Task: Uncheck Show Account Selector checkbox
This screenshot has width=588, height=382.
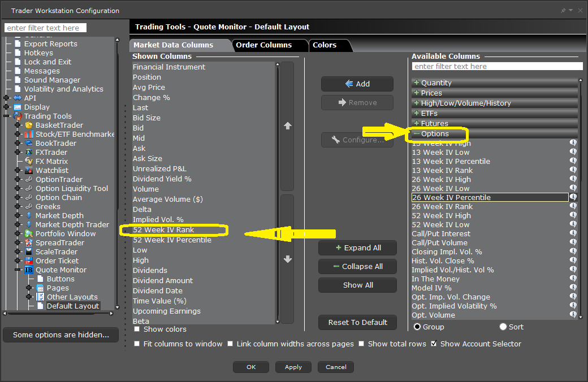Action: tap(434, 344)
